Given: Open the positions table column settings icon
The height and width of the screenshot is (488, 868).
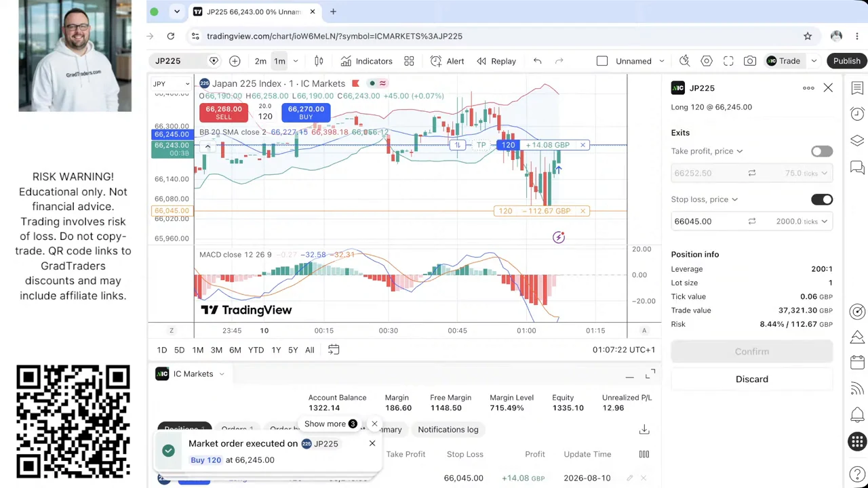Looking at the screenshot, I should [x=644, y=454].
